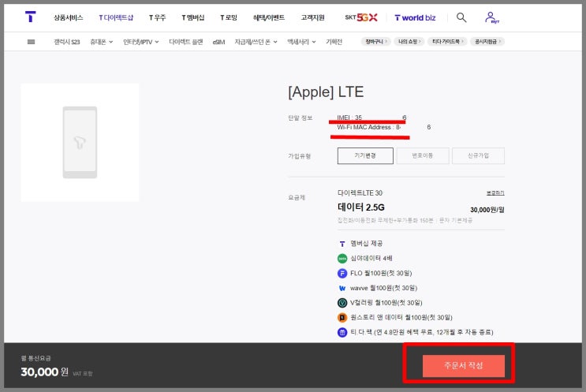Image resolution: width=586 pixels, height=392 pixels.
Task: Click the 원스토리 앤 데이터 benefit text
Action: (401, 318)
